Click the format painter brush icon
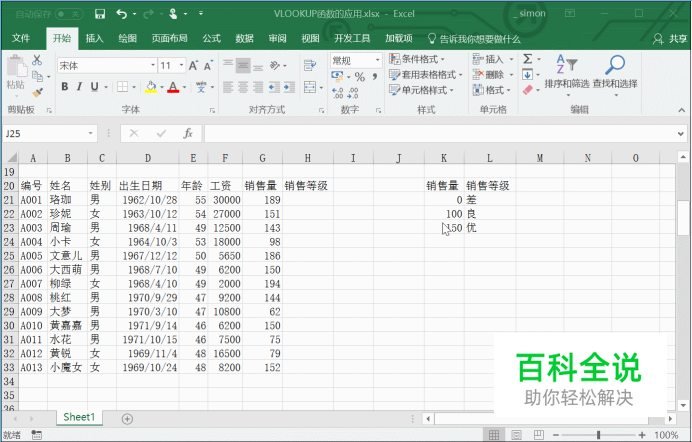This screenshot has height=442, width=692. 38,93
